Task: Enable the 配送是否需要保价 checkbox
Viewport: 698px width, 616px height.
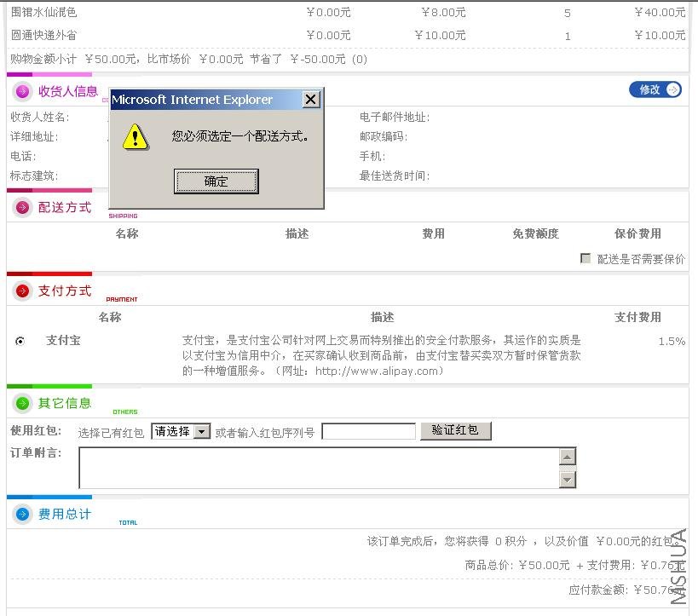Action: 586,258
